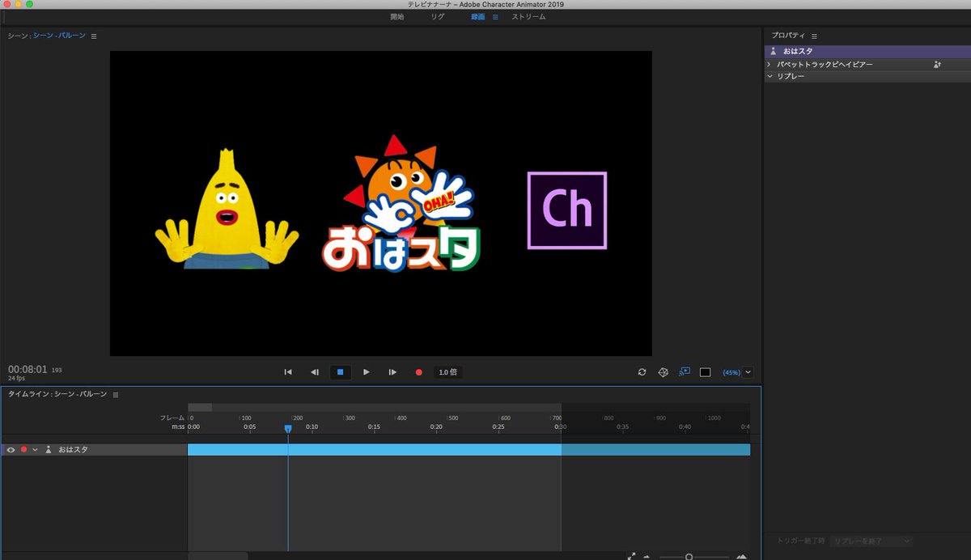This screenshot has height=560, width=971.
Task: Click the refresh scene icon
Action: pyautogui.click(x=642, y=372)
